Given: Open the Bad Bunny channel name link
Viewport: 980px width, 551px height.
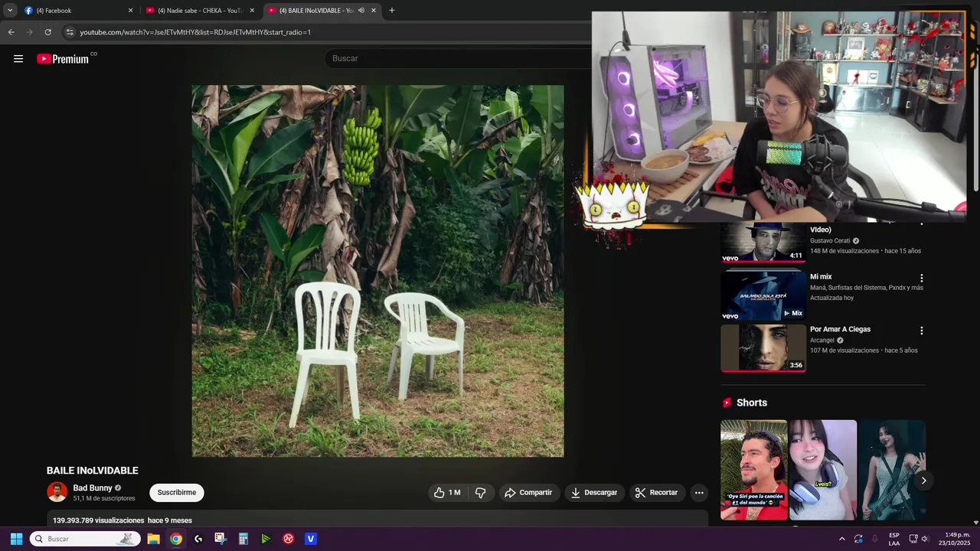Looking at the screenshot, I should [93, 487].
